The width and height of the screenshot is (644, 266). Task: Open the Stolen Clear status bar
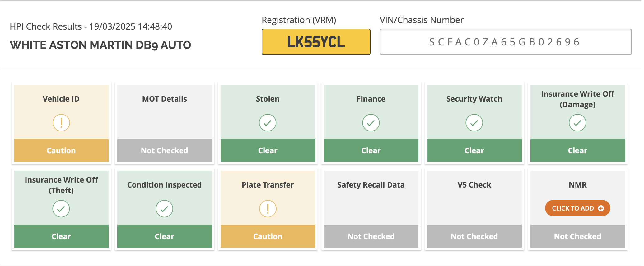pos(268,150)
